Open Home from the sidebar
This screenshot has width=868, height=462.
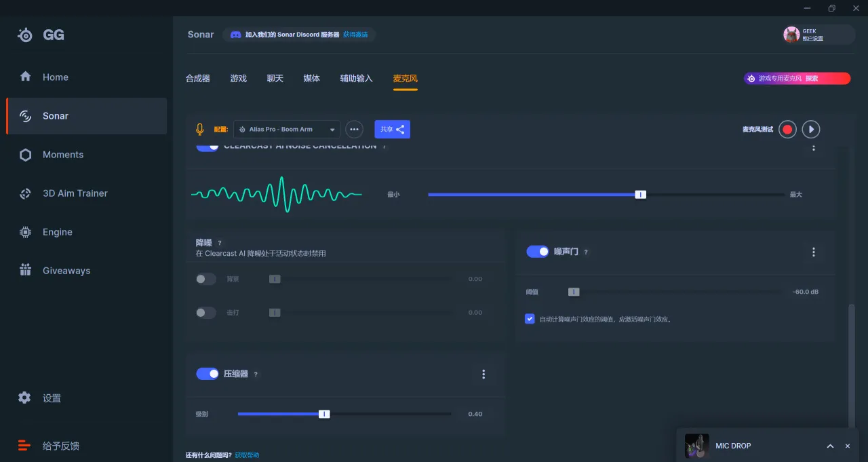(86, 77)
